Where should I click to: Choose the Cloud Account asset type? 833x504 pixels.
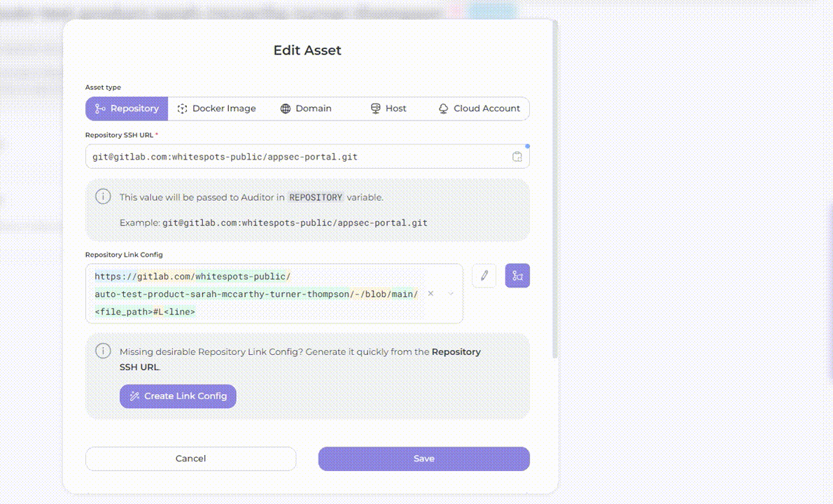[479, 108]
